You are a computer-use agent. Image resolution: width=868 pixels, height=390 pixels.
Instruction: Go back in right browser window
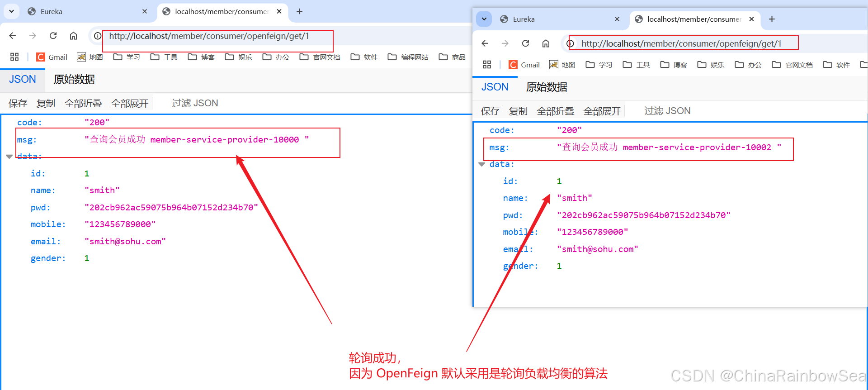(485, 43)
